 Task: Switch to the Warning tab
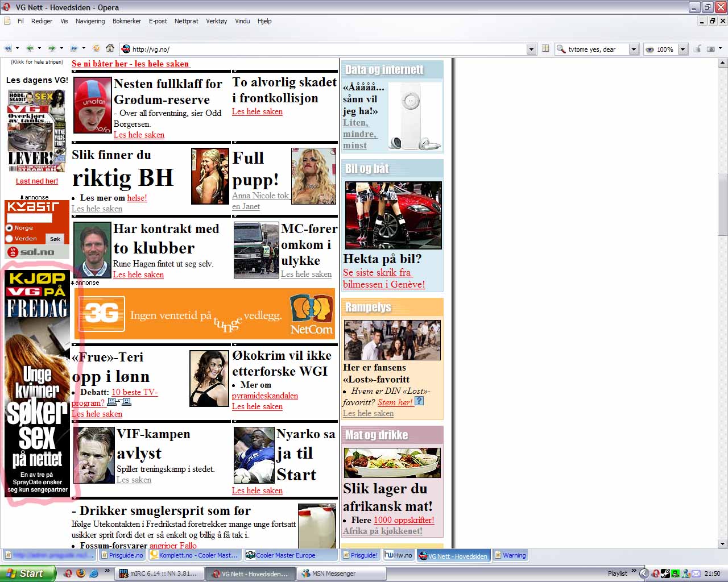[510, 555]
